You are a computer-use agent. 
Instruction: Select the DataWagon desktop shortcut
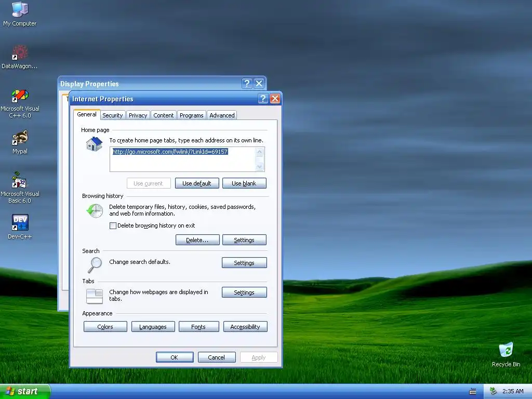tap(20, 57)
